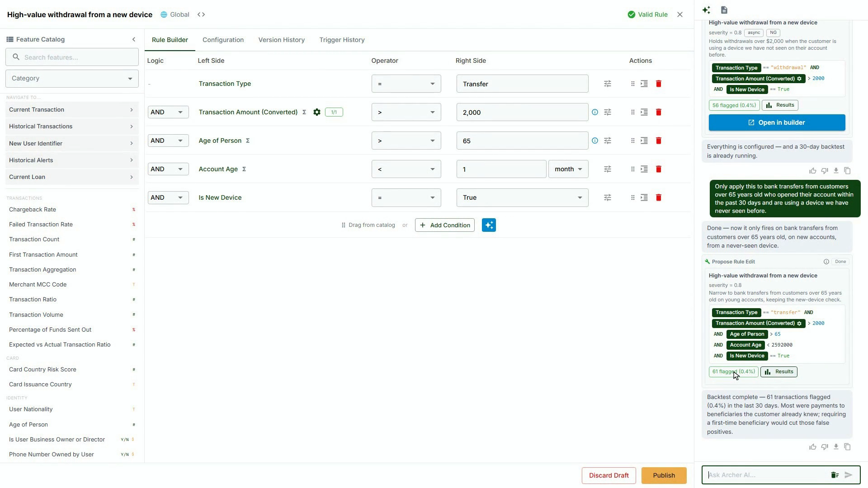Select the Rule Builder tab

pyautogui.click(x=170, y=40)
